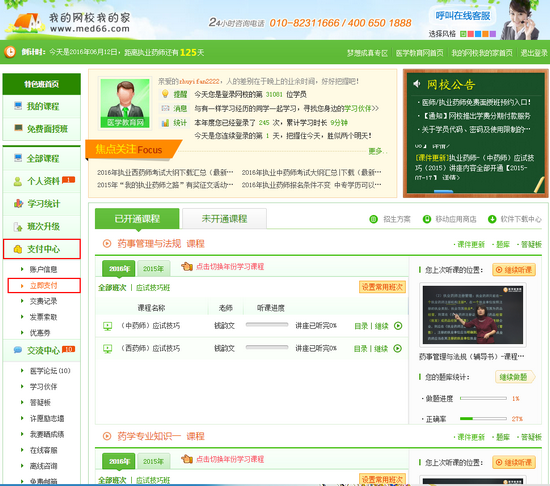Screen dimensions: 550x486
Task: Select 全部课程 in the sidebar
Action: (41, 158)
